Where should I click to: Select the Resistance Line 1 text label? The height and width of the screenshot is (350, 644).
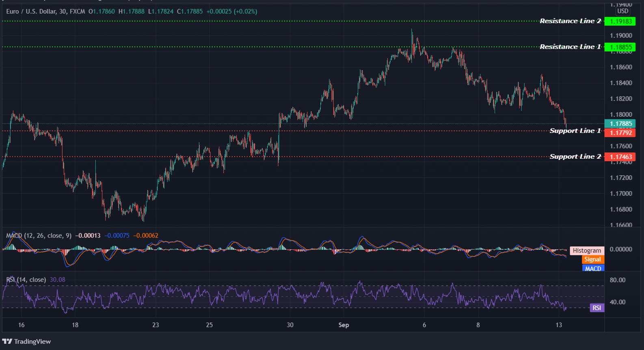click(570, 47)
